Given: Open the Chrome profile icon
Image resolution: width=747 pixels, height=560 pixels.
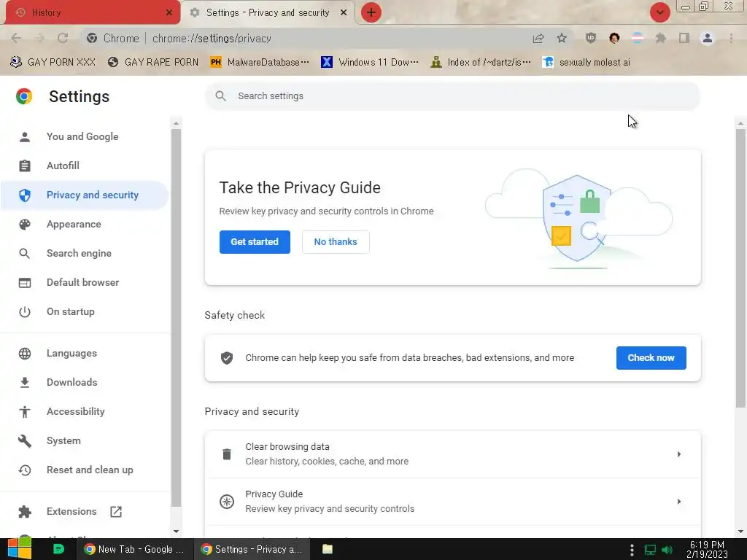Looking at the screenshot, I should click(708, 38).
